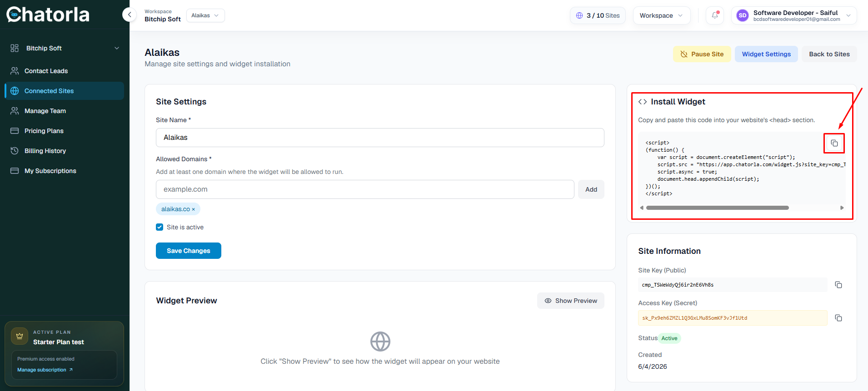Pause the Alaikas site
Image resolution: width=868 pixels, height=391 pixels.
702,54
